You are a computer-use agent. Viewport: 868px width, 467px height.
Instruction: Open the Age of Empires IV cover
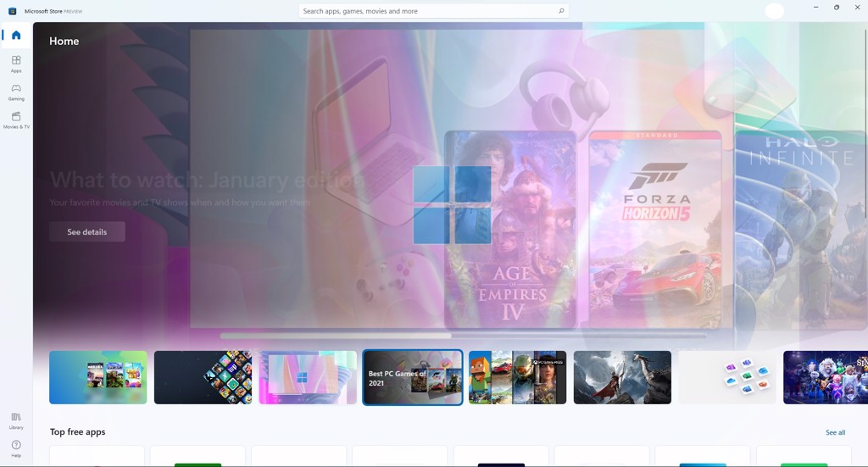coord(509,229)
